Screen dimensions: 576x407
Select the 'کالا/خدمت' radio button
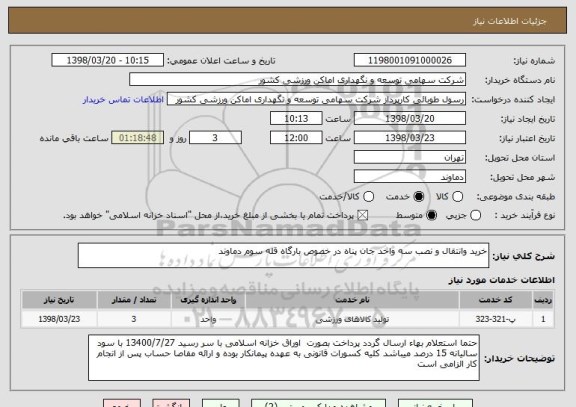(368, 197)
